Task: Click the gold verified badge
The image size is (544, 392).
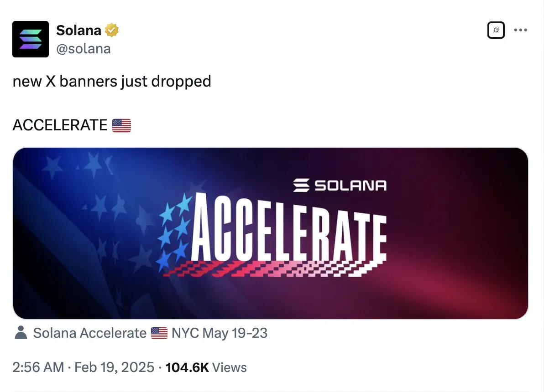Action: 112,31
